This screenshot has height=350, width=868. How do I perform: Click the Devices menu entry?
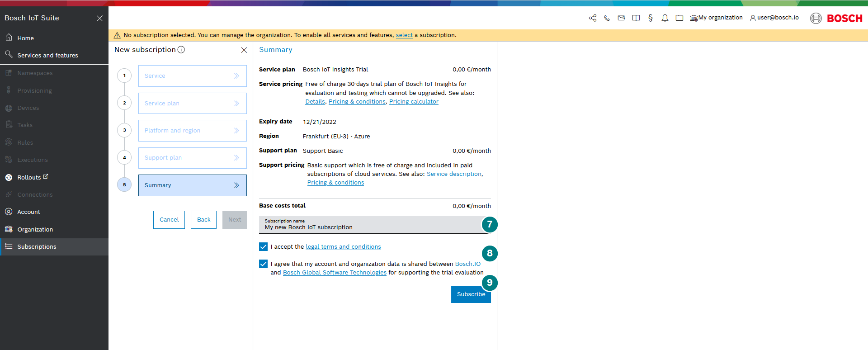pos(54,108)
